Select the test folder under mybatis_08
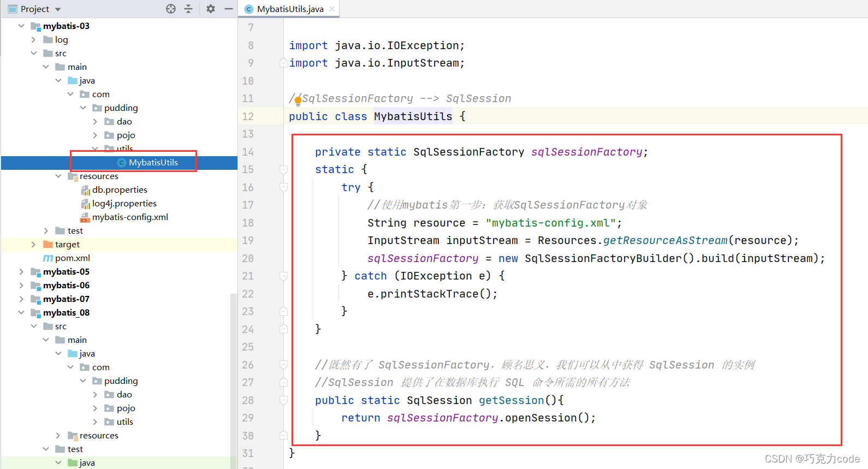This screenshot has width=868, height=469. click(75, 449)
